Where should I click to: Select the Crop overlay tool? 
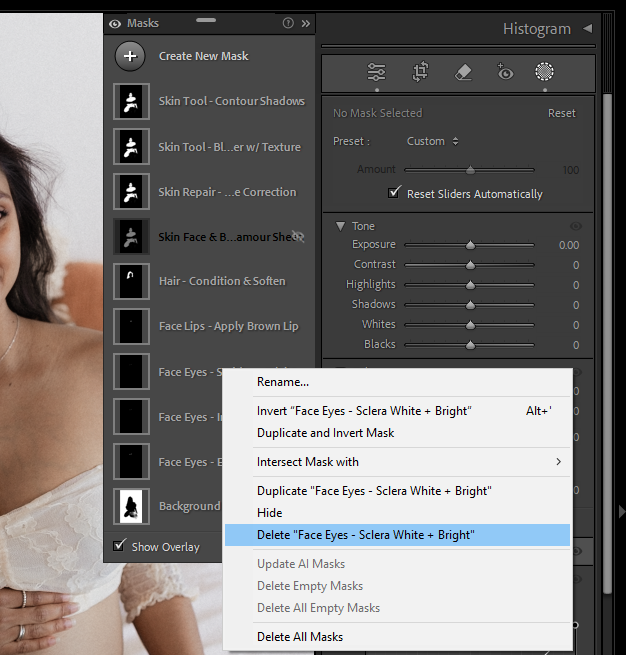(x=420, y=72)
